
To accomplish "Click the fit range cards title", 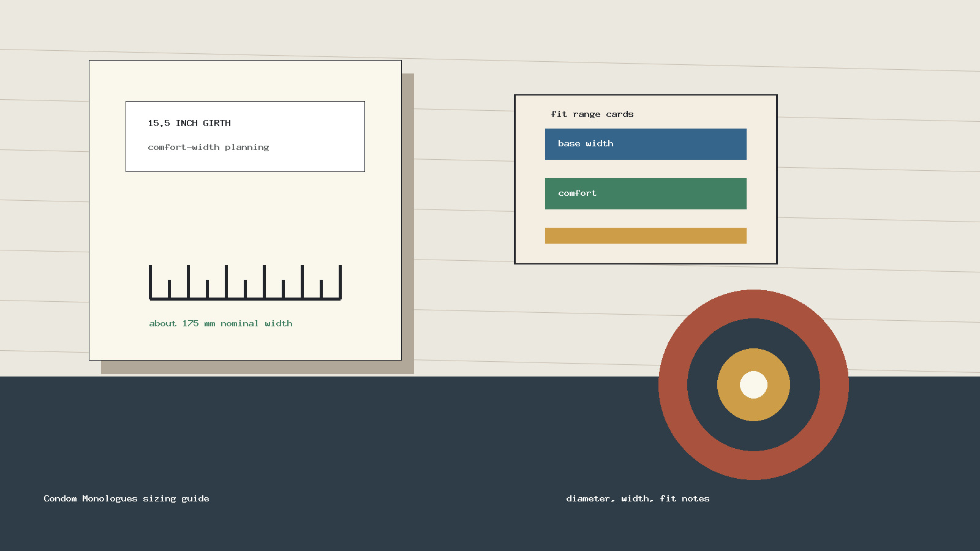I will [592, 114].
